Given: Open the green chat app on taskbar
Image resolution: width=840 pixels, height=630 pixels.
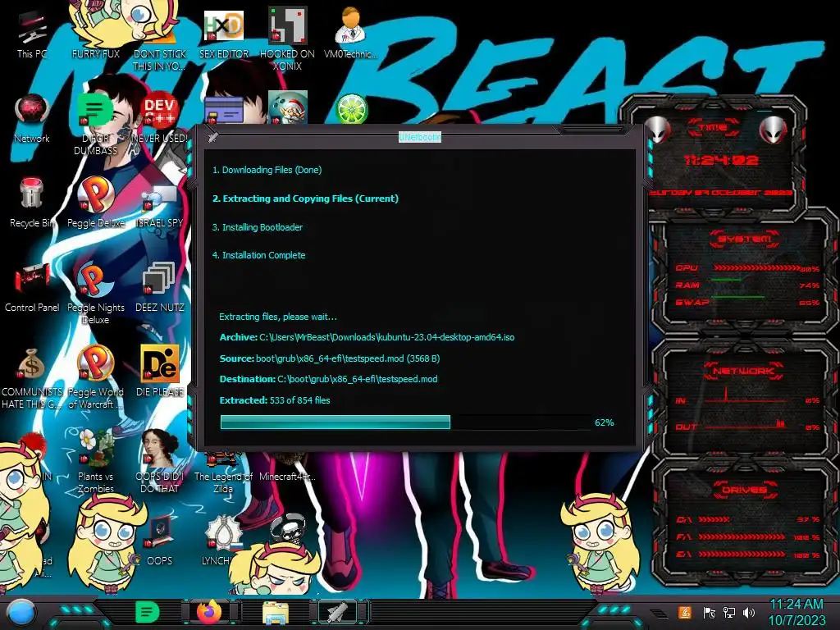Looking at the screenshot, I should point(147,612).
